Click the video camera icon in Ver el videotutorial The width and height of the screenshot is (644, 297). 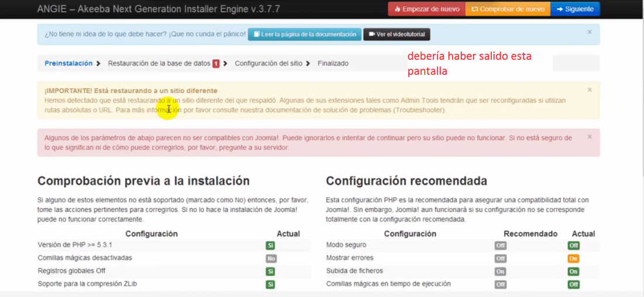coord(372,34)
